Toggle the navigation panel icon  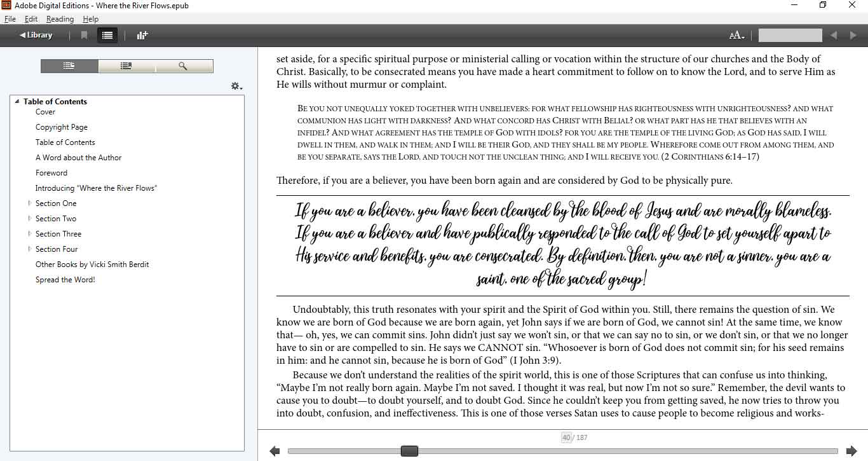[107, 36]
